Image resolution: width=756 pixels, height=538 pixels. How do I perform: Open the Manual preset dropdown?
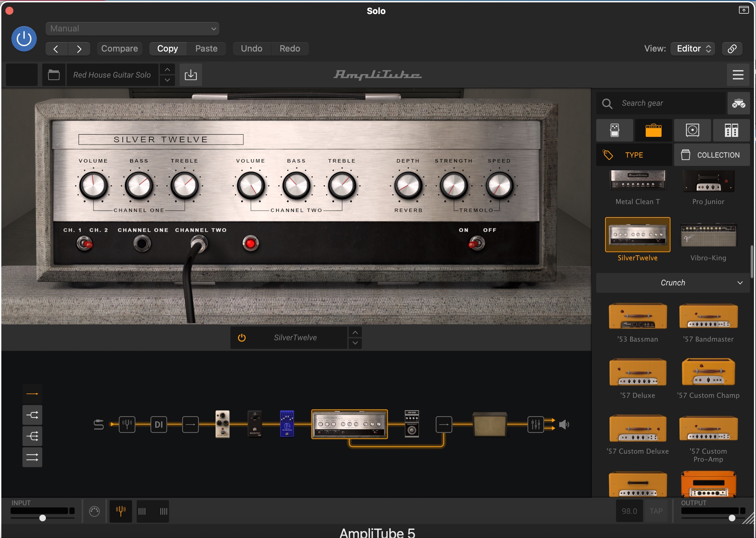(132, 29)
